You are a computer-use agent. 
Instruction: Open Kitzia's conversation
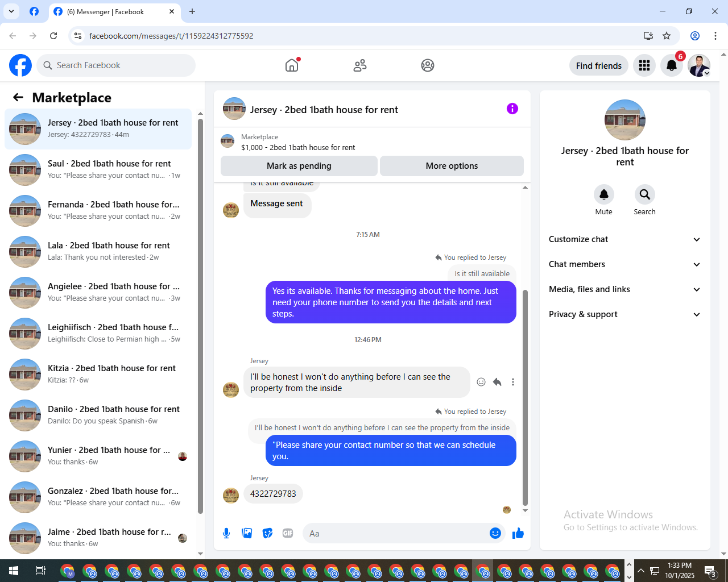tap(98, 375)
